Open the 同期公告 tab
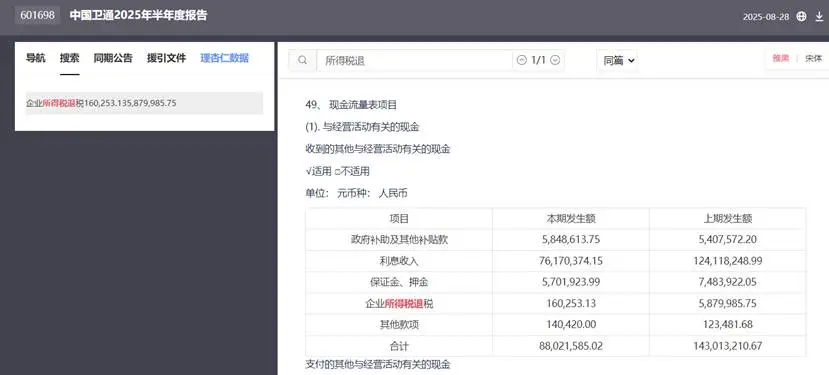The image size is (829, 375). point(113,58)
